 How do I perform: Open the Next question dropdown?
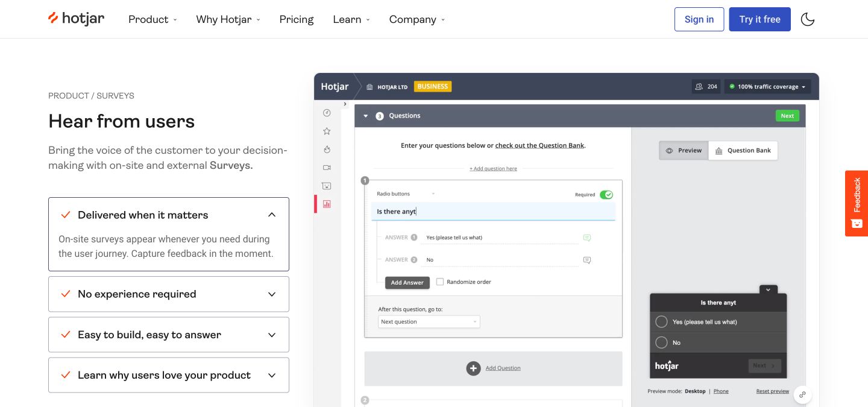point(429,322)
